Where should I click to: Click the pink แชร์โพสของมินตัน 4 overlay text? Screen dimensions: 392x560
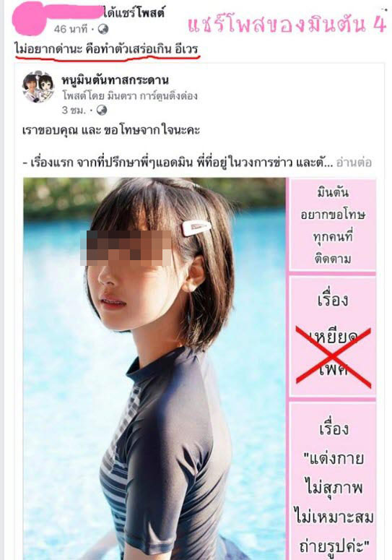[x=287, y=25]
